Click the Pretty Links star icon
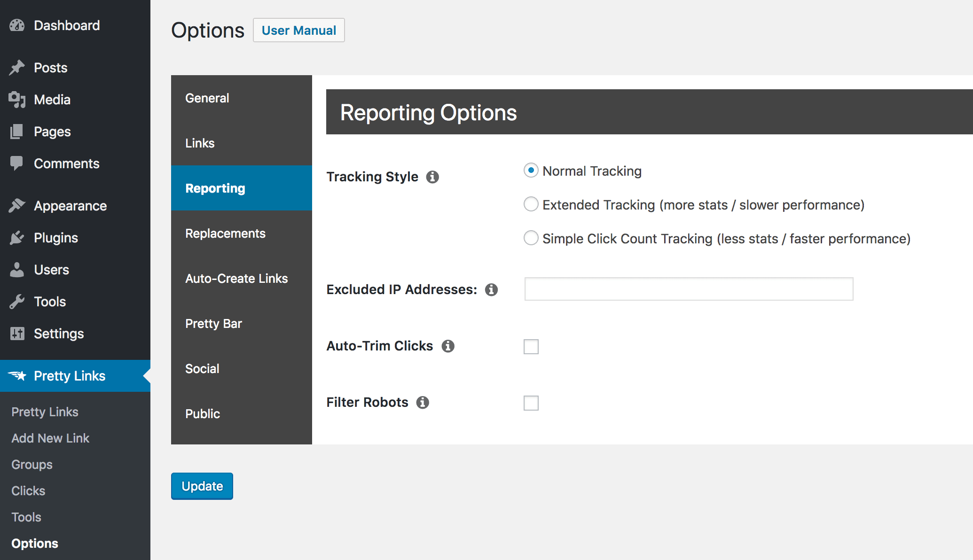This screenshot has width=973, height=560. click(17, 374)
